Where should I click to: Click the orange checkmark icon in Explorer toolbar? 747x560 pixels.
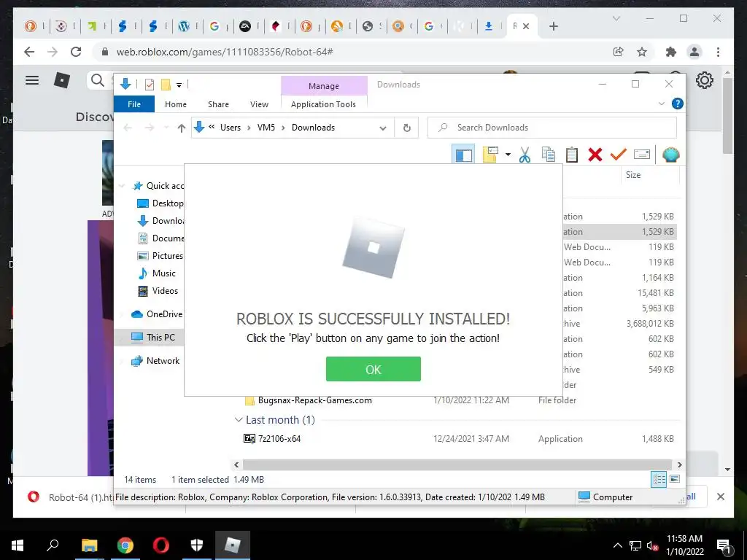[618, 155]
